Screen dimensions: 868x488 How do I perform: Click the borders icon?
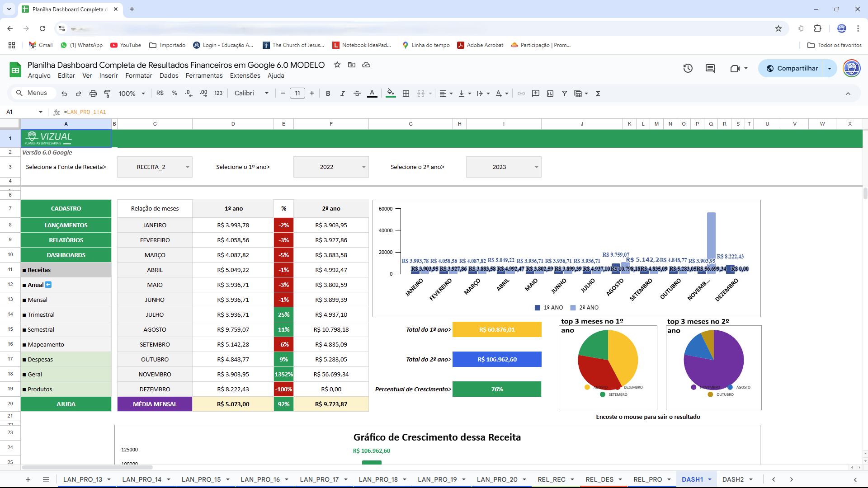[x=406, y=94]
